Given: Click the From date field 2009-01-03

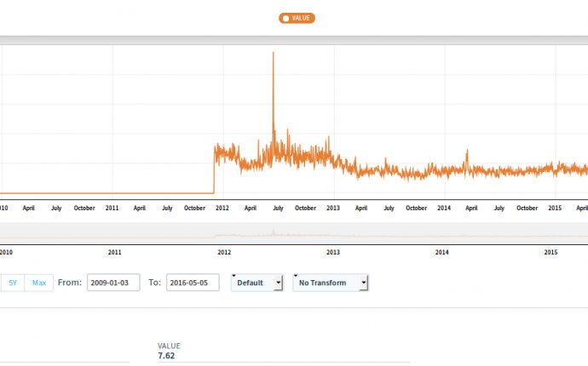Looking at the screenshot, I should click(x=113, y=283).
